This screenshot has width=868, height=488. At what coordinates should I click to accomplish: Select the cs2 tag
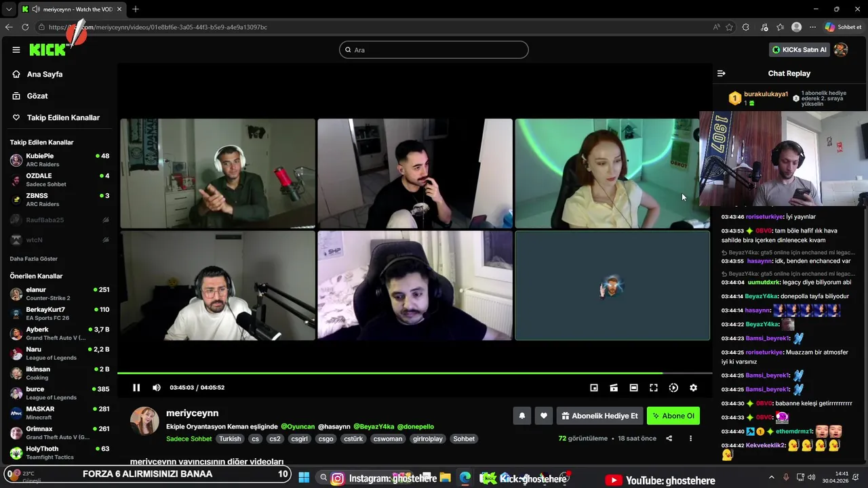[275, 439]
